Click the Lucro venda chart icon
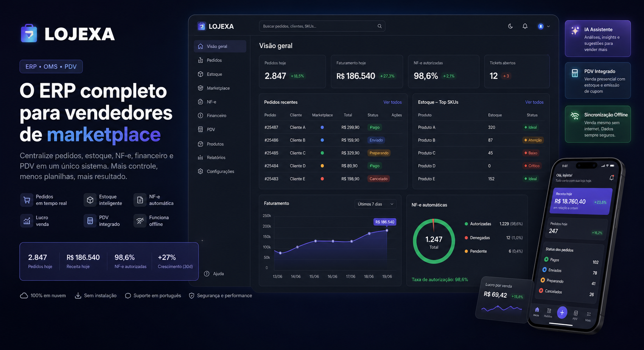 (27, 221)
